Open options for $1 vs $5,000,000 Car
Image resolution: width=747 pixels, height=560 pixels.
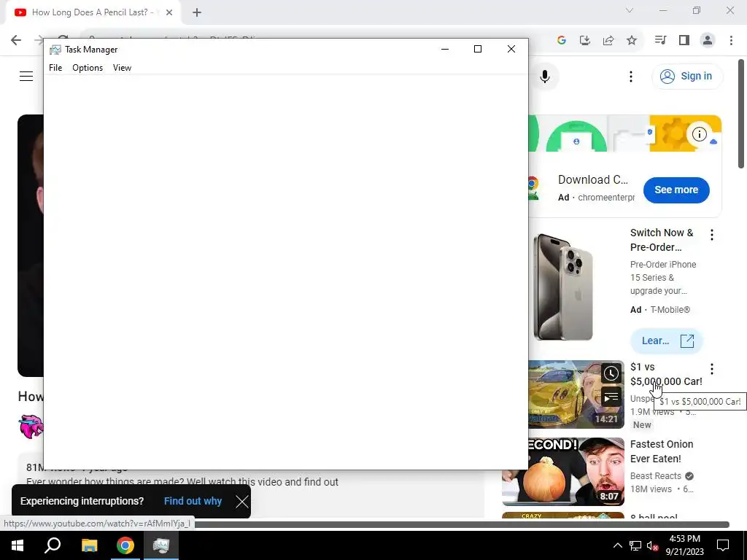pos(712,369)
